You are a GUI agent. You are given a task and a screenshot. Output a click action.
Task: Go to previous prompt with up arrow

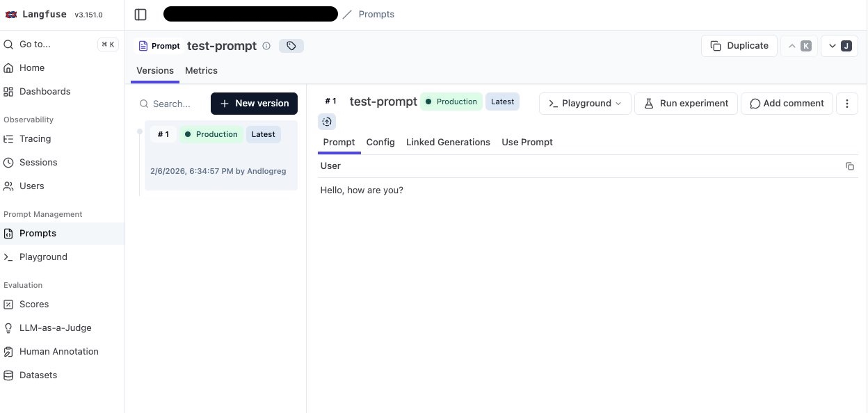798,46
